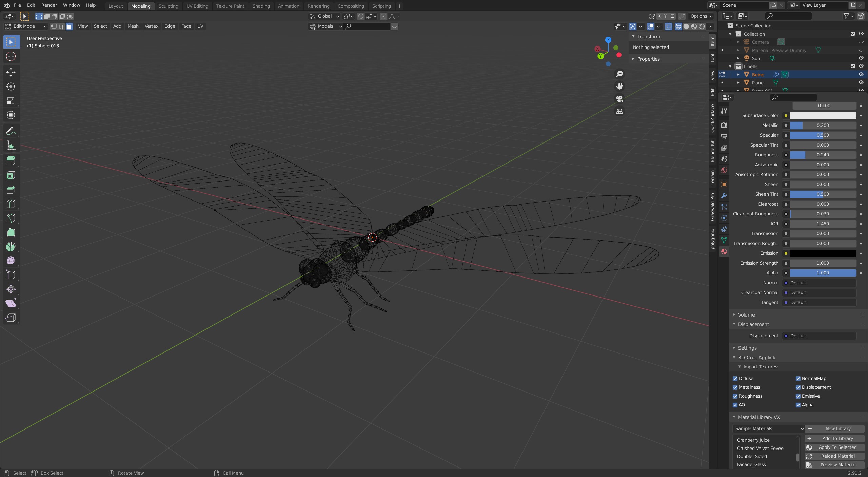Open the Mesh menu
Screen dimensions: 868x477
pos(133,26)
